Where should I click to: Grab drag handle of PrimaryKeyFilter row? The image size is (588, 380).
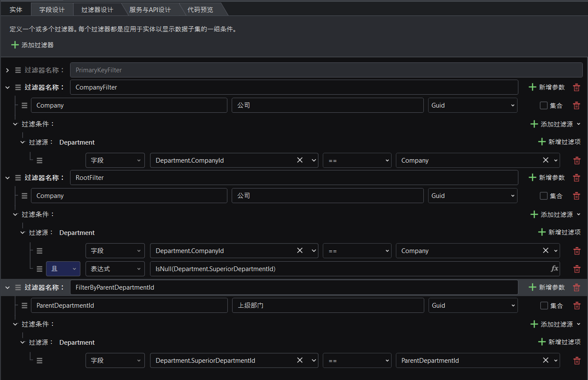tap(18, 70)
